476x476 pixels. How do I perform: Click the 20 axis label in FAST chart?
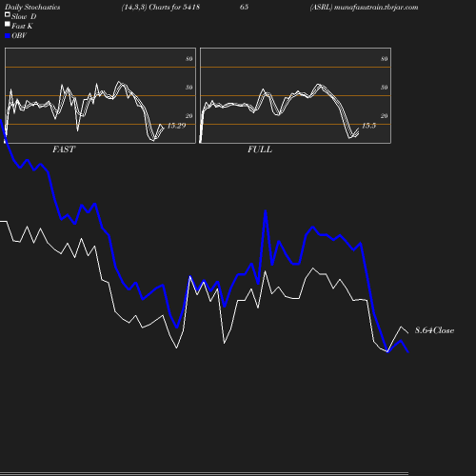point(189,116)
